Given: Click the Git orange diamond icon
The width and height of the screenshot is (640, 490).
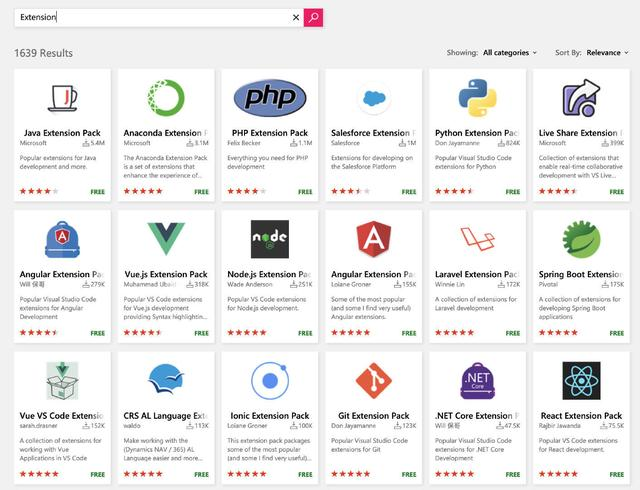Looking at the screenshot, I should click(x=374, y=381).
